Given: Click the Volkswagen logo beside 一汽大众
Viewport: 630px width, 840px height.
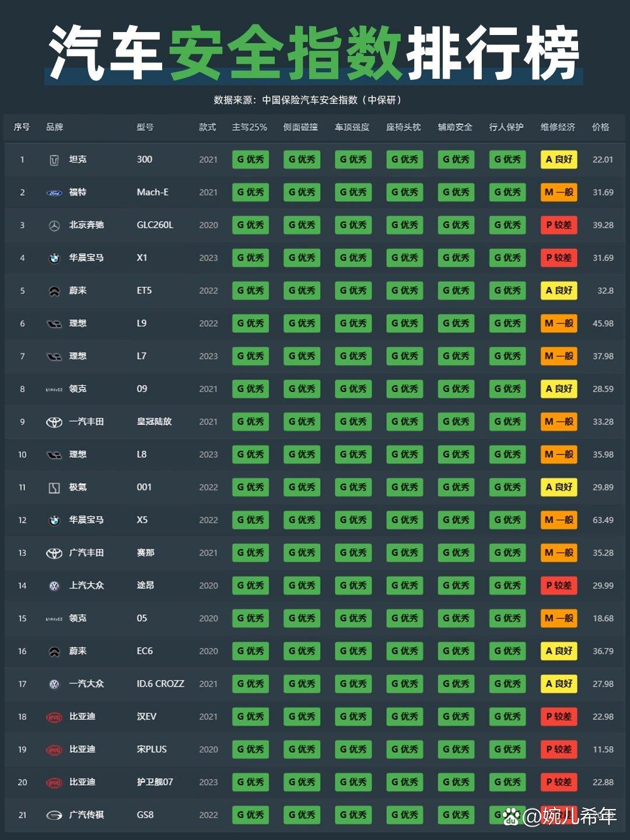Looking at the screenshot, I should click(x=54, y=684).
